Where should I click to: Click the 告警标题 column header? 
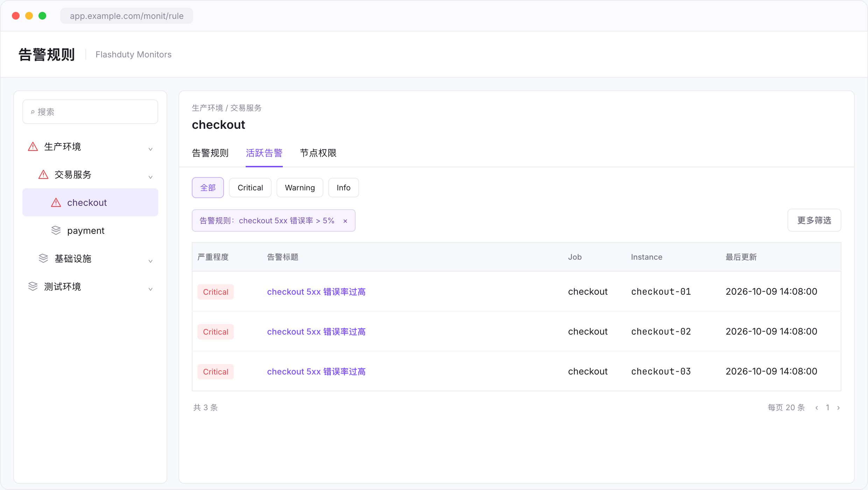[x=282, y=257]
